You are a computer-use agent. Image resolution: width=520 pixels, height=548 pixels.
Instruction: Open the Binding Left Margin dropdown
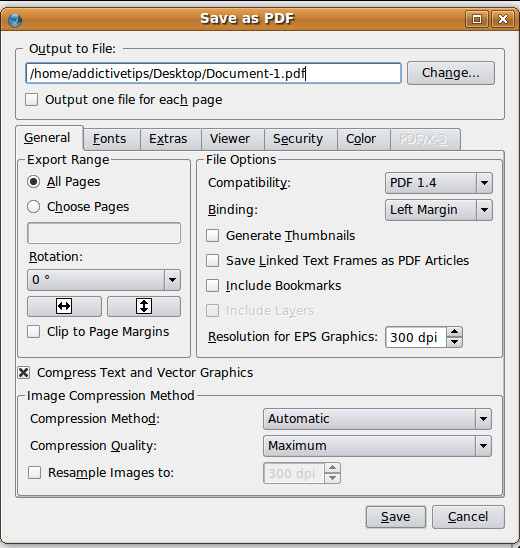click(x=439, y=210)
